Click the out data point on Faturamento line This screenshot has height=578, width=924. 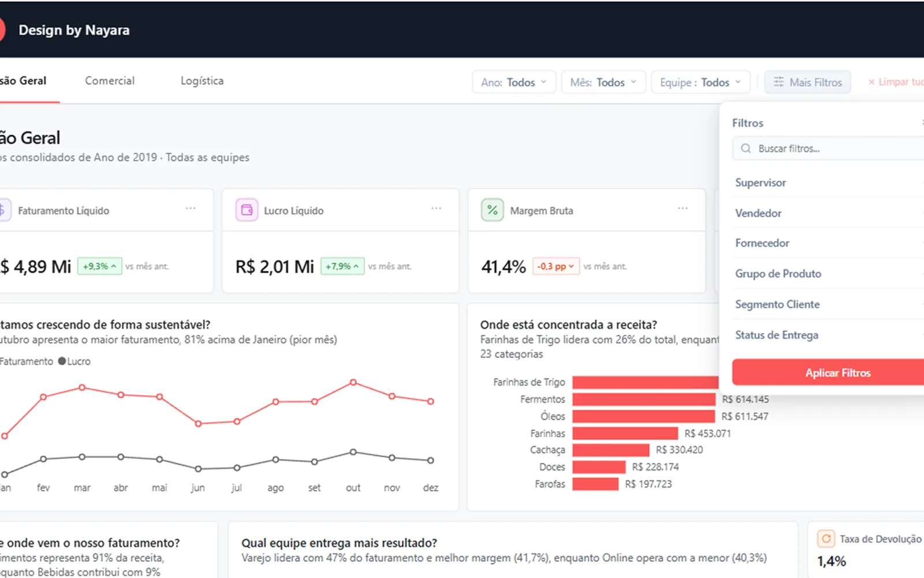click(353, 382)
